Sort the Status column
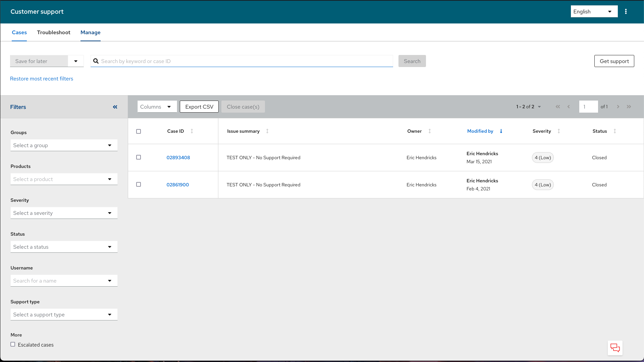644x362 pixels. (x=615, y=131)
